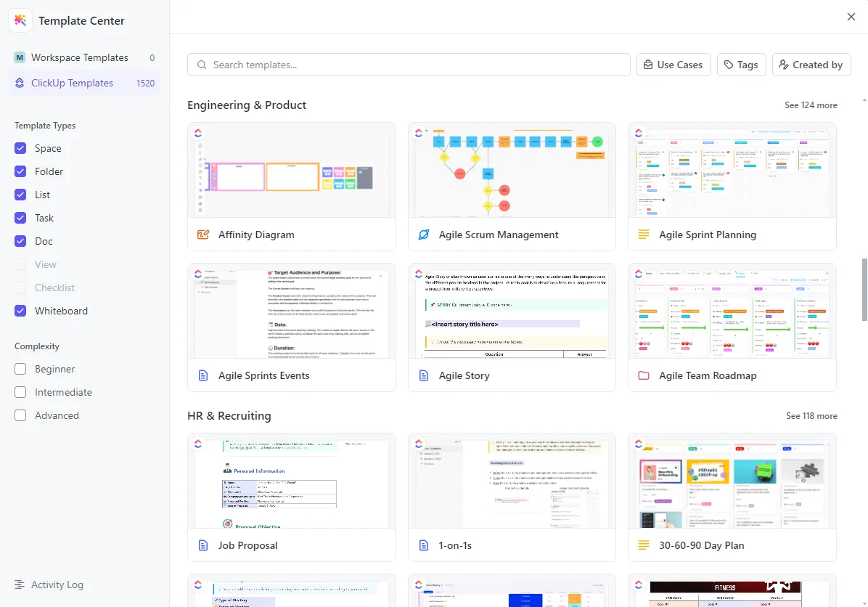Select Workspace Templates in sidebar
Screen dimensions: 868x607
pos(85,57)
